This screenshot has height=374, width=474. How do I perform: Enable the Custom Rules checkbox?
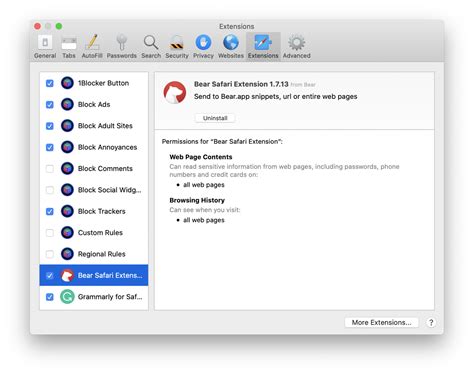(50, 232)
